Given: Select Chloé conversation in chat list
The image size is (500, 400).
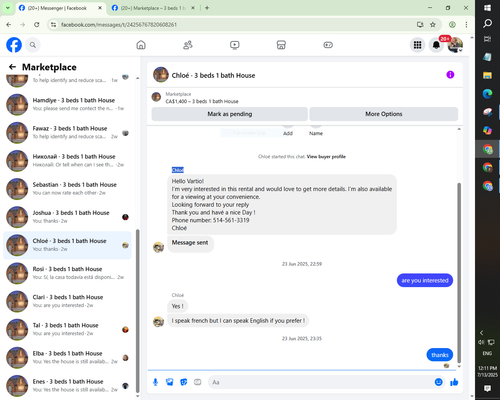Looking at the screenshot, I should click(x=68, y=245).
